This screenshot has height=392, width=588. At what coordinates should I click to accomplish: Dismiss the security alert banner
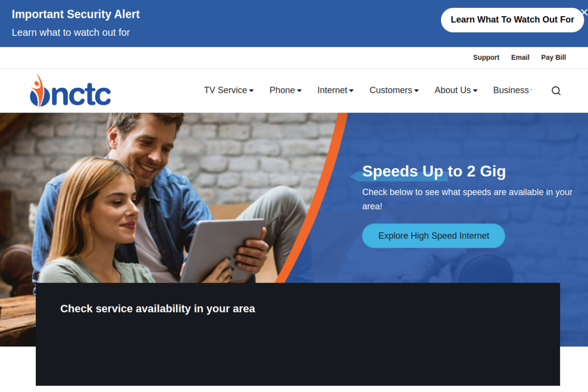[x=584, y=12]
